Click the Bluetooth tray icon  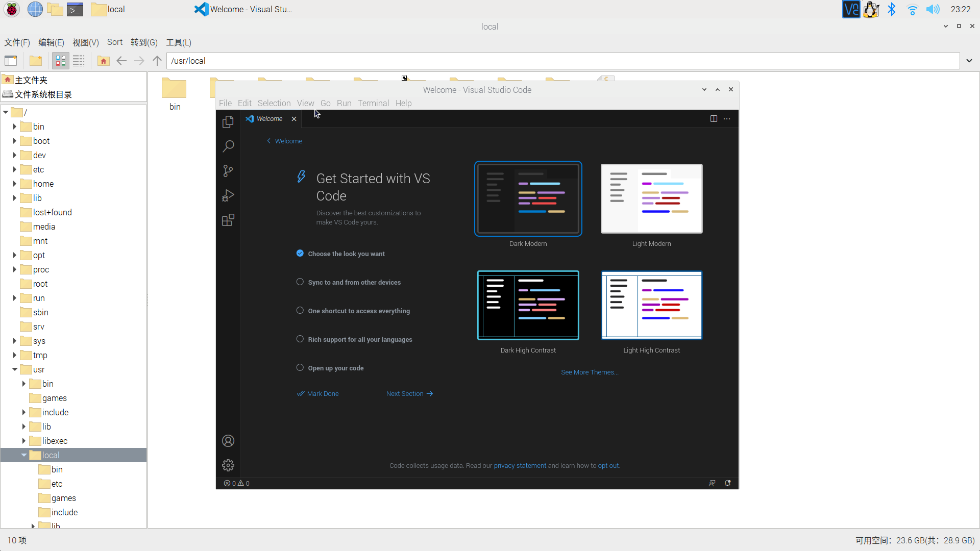(x=892, y=9)
